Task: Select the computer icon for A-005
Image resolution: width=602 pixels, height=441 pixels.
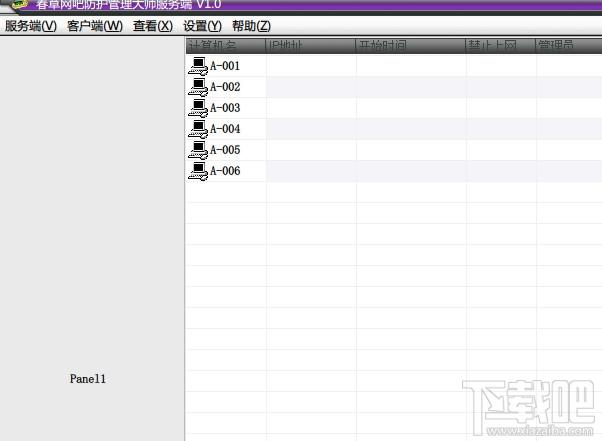Action: click(x=198, y=150)
